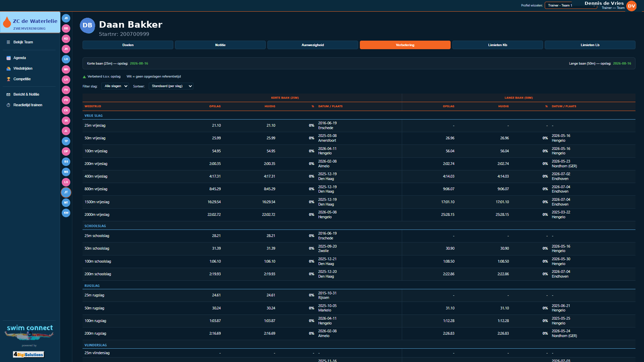Open swimmer avatar MT
The width and height of the screenshot is (644, 362).
(x=66, y=203)
